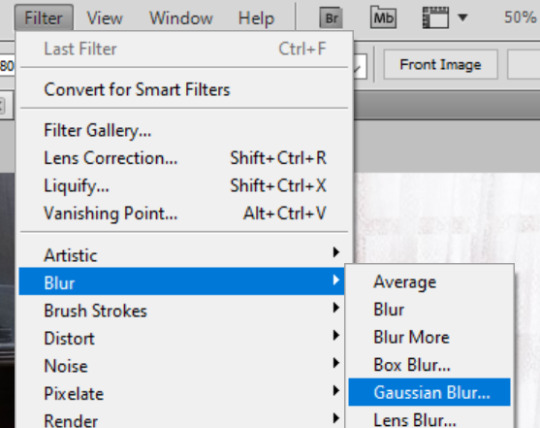
Task: Open the View menu
Action: pos(105,18)
